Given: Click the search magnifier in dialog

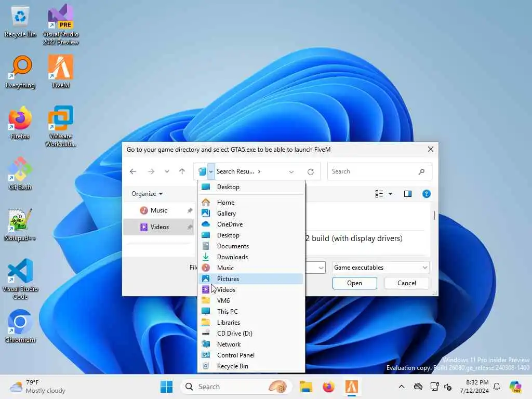Looking at the screenshot, I should [421, 171].
